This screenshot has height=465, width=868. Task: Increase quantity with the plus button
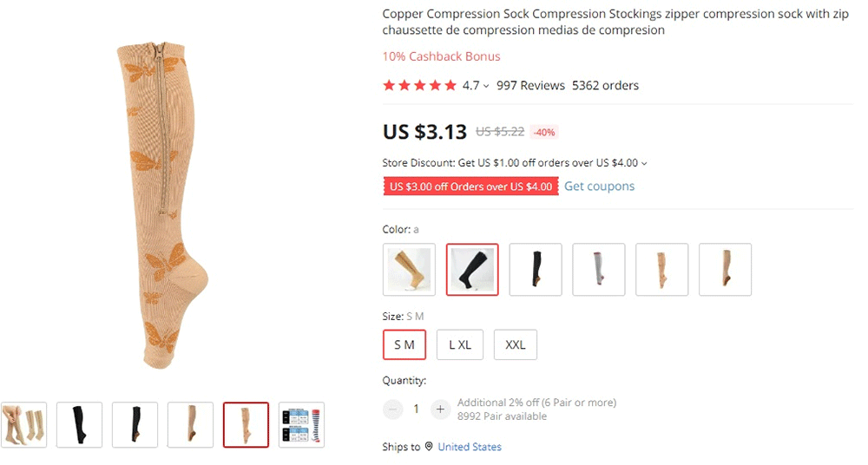pos(440,409)
